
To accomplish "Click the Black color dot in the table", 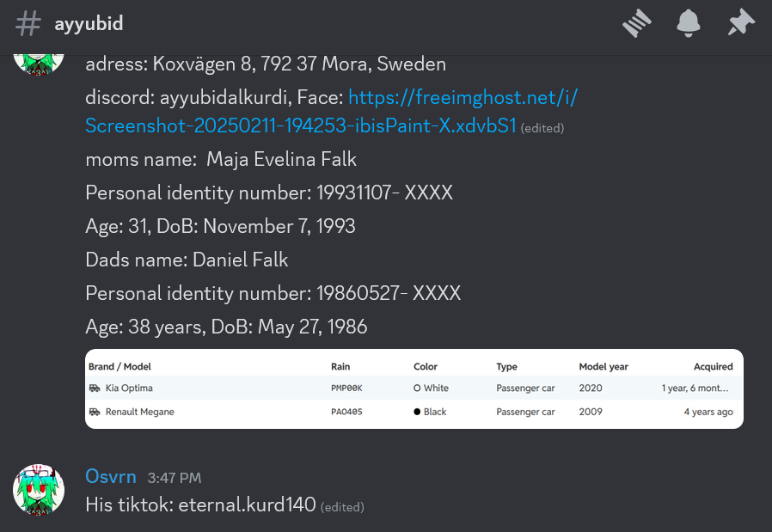I will coord(417,412).
